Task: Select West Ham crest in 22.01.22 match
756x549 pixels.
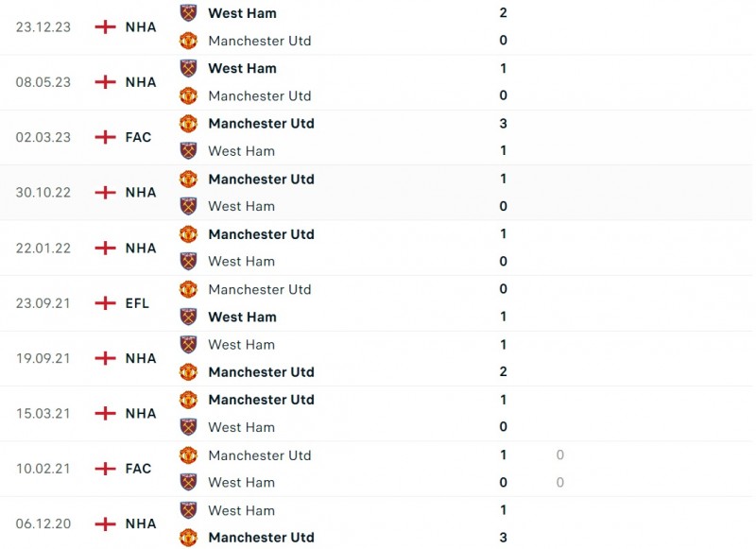Action: point(188,261)
